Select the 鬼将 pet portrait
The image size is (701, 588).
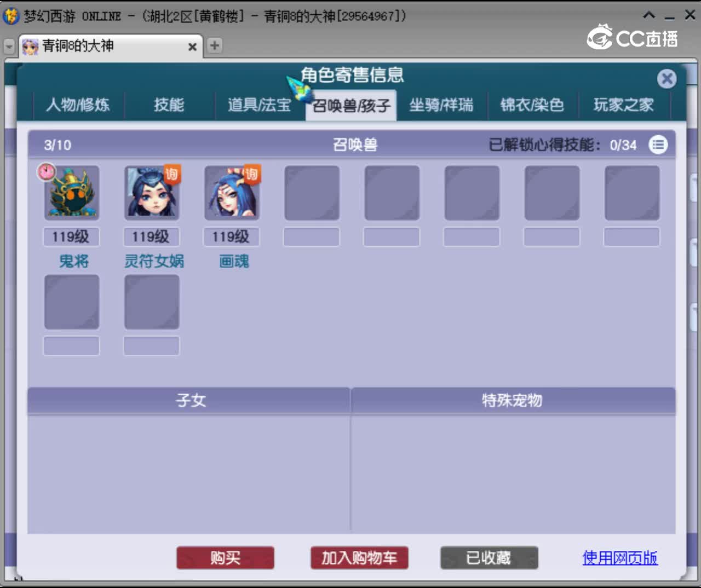pos(72,193)
